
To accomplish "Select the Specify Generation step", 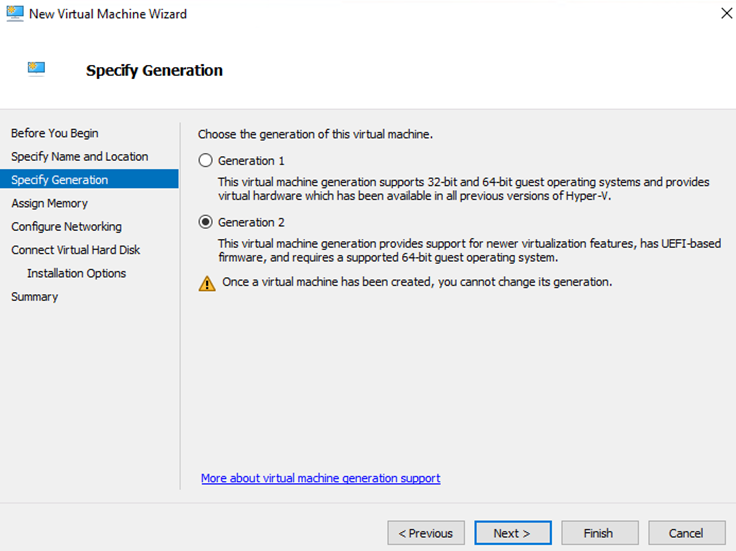I will click(59, 180).
